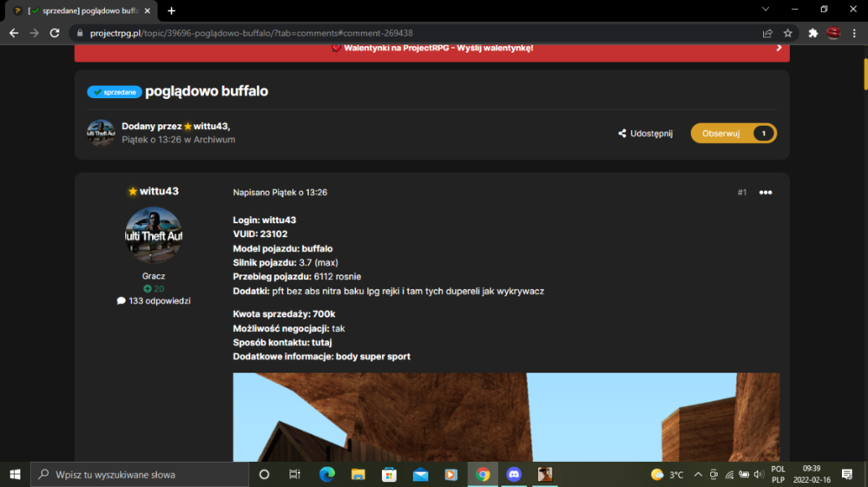This screenshot has width=868, height=487.
Task: Open wittu43 profile username link
Action: tap(159, 191)
